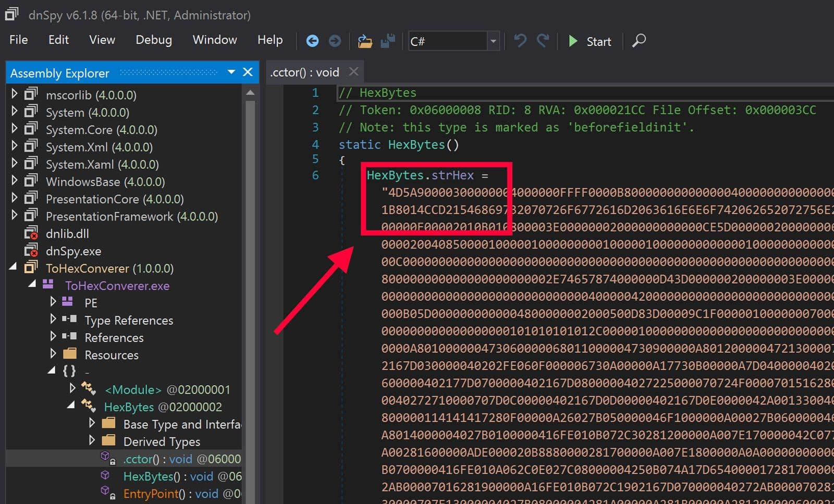834x504 pixels.
Task: Click the Redo toolbar icon
Action: click(543, 40)
